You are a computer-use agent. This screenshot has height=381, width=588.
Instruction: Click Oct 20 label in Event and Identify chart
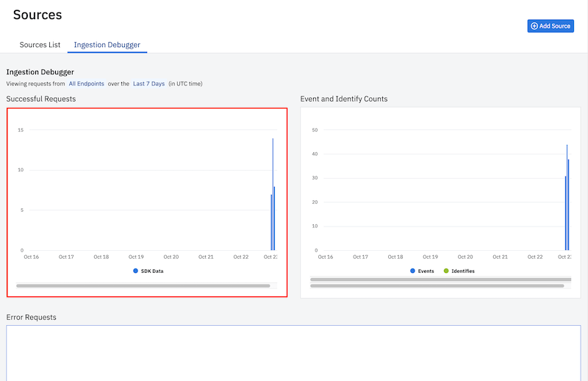point(465,257)
